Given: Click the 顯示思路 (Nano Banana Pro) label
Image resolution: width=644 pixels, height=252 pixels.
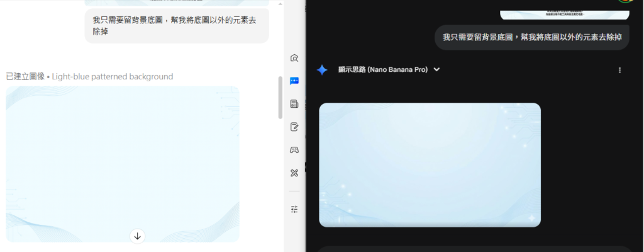Looking at the screenshot, I should coord(382,70).
